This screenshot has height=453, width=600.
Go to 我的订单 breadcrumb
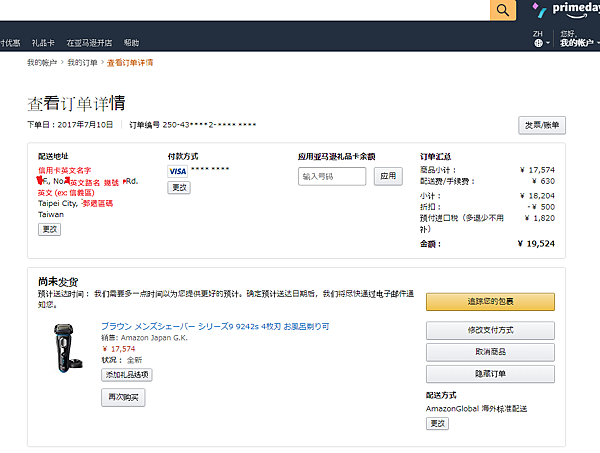point(82,62)
